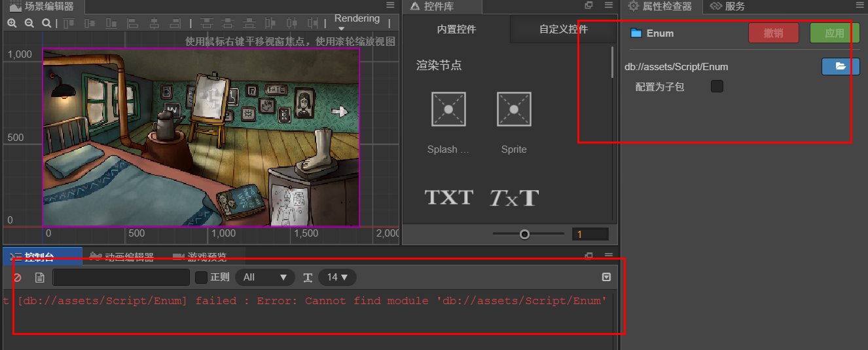868x350 pixels.
Task: Open the Rendering mode dropdown
Action: (357, 22)
